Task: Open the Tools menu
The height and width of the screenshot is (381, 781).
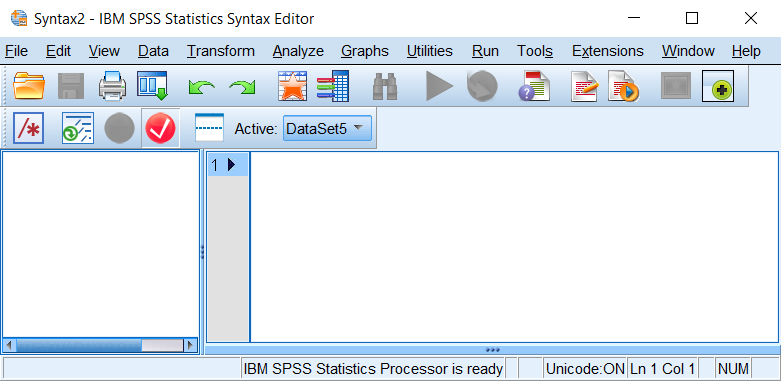Action: pyautogui.click(x=535, y=51)
